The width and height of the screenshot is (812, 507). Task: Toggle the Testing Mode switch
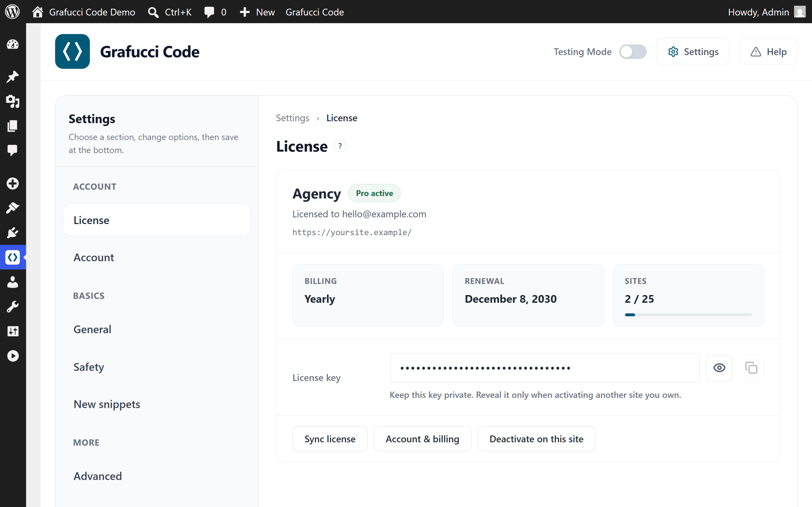(632, 52)
